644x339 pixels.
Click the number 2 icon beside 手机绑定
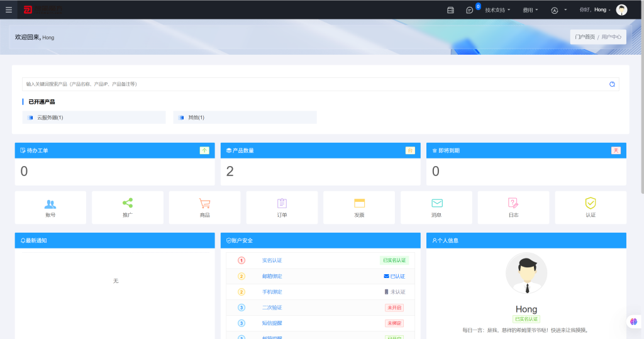241,292
